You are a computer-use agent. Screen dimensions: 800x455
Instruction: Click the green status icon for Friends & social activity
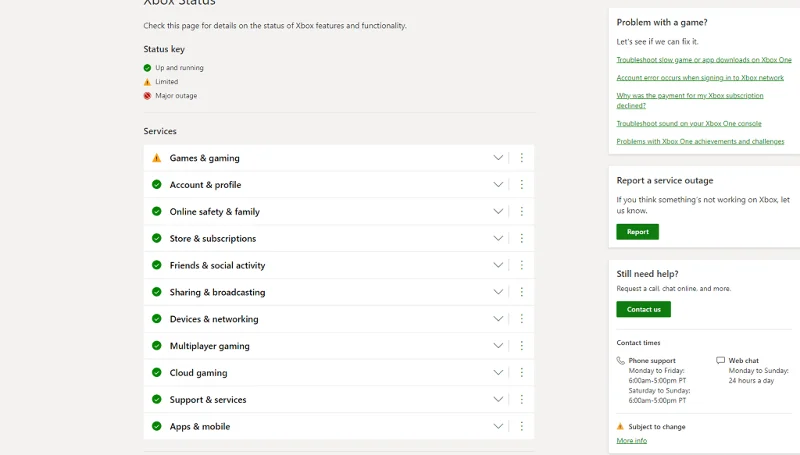coord(157,265)
